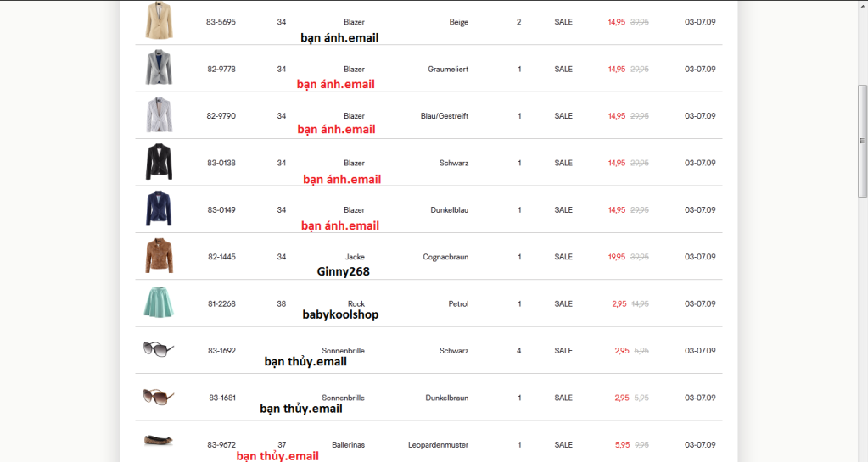The image size is (868, 462).
Task: Open the Dunkelblau dark blue blazer image
Action: click(x=159, y=209)
